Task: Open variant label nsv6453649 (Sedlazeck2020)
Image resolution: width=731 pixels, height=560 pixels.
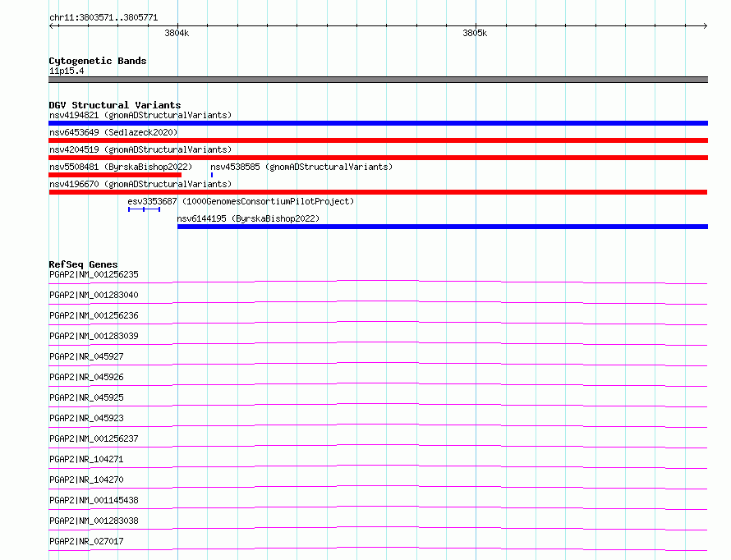Action: [113, 132]
